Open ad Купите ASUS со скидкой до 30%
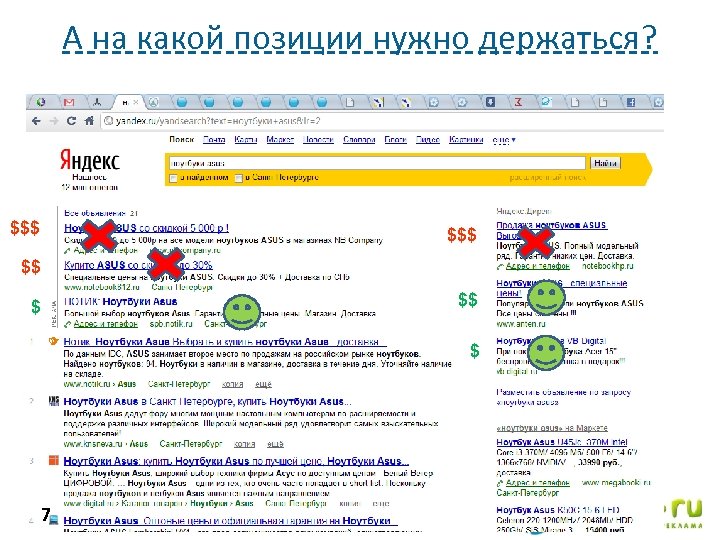The height and width of the screenshot is (540, 720). tap(138, 265)
